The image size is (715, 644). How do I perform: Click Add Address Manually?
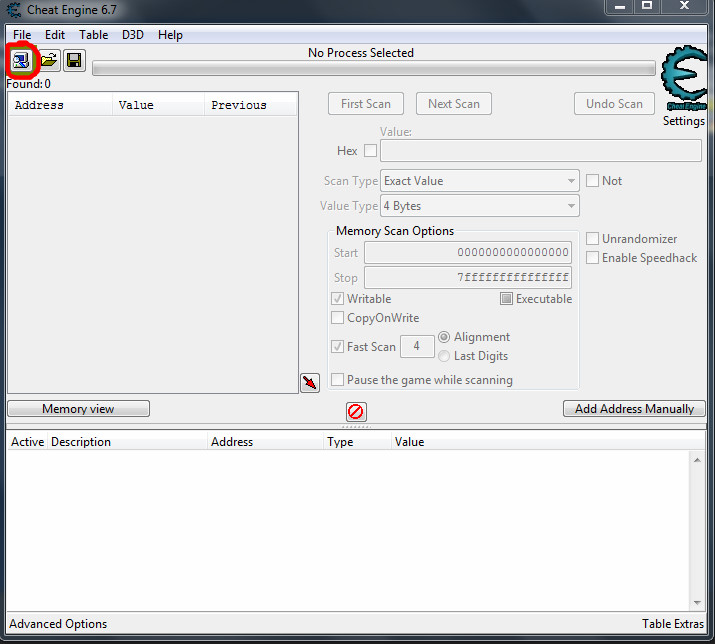coord(634,409)
